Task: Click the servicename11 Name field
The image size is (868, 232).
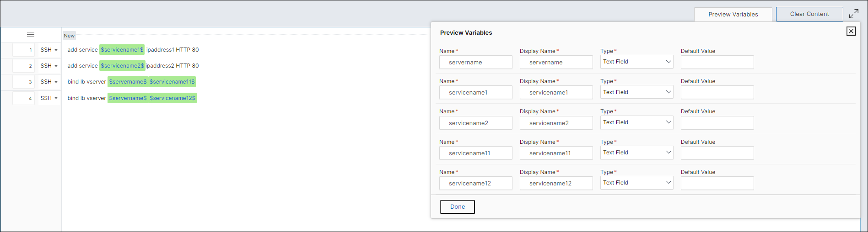Action: pyautogui.click(x=476, y=153)
